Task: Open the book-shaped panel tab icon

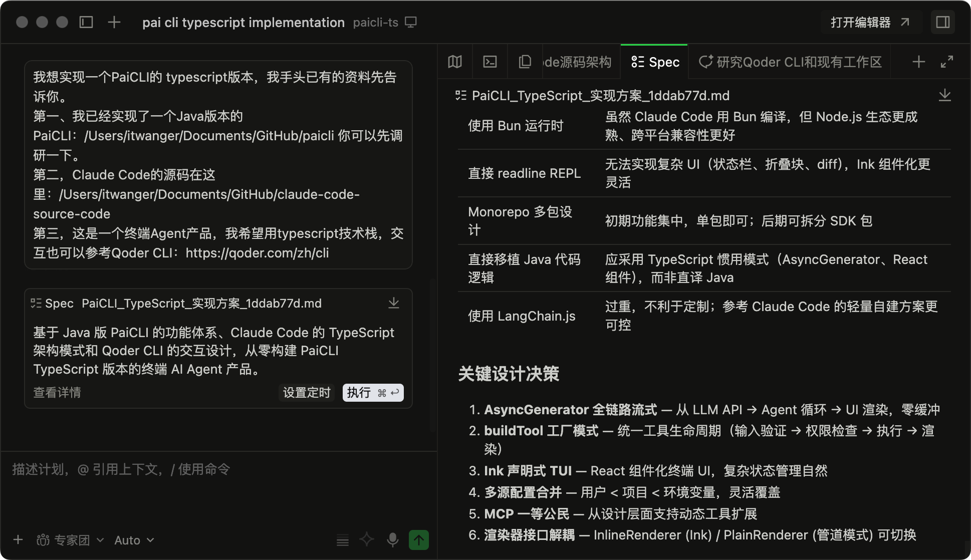Action: coord(455,62)
